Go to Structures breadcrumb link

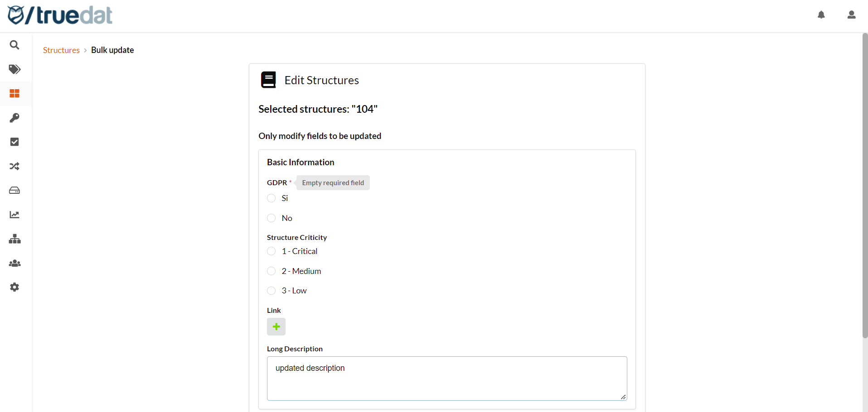(61, 50)
